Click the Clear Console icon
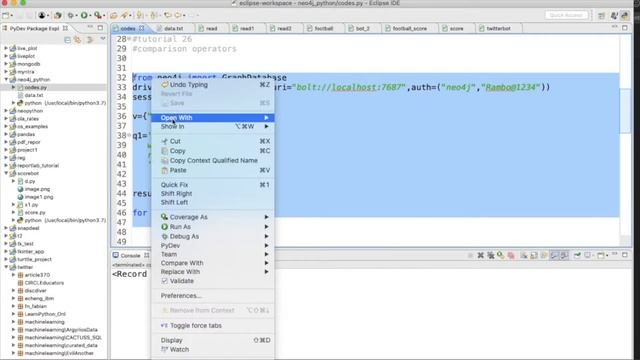 coord(524,256)
